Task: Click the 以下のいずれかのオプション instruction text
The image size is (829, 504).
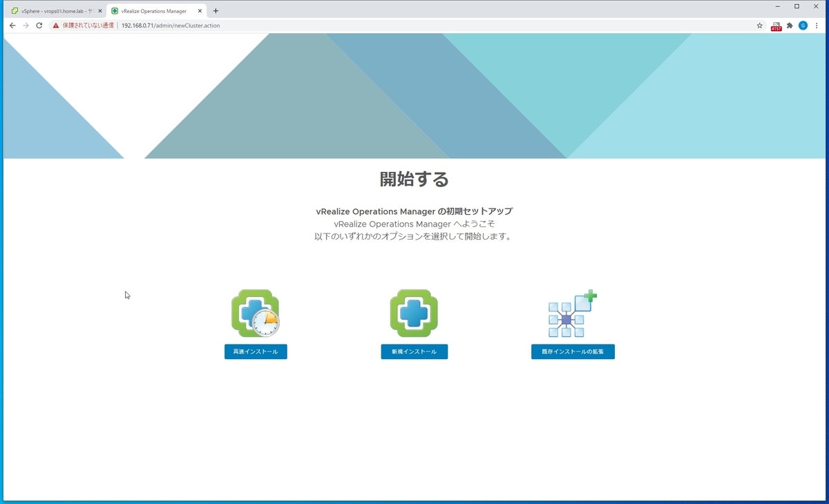Action: pos(414,237)
